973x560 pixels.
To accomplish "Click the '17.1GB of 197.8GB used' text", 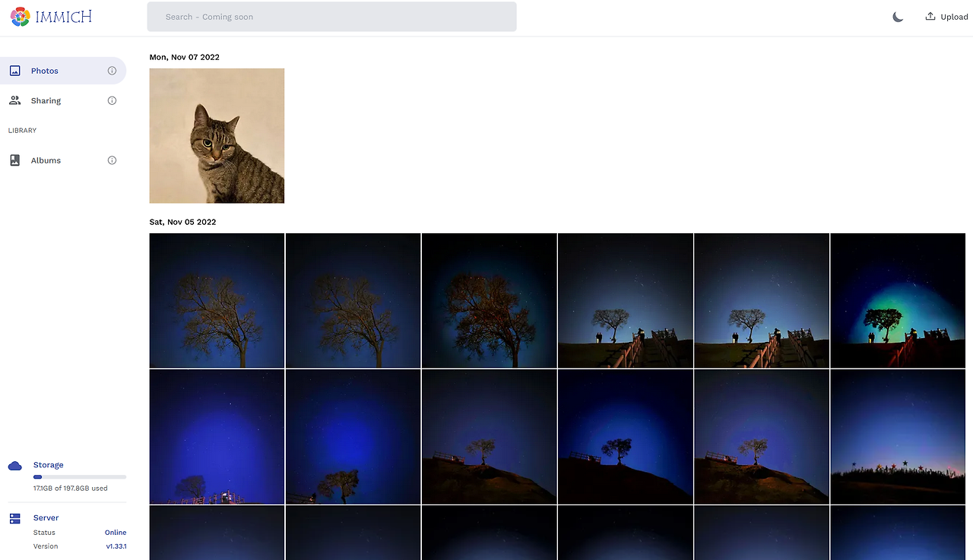I will tap(70, 489).
